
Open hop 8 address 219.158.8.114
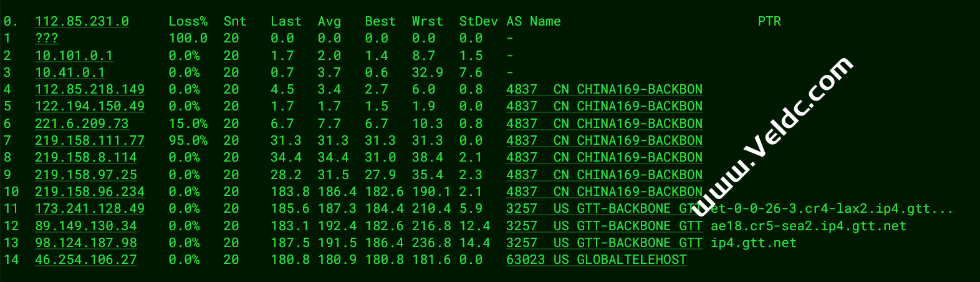pos(86,157)
